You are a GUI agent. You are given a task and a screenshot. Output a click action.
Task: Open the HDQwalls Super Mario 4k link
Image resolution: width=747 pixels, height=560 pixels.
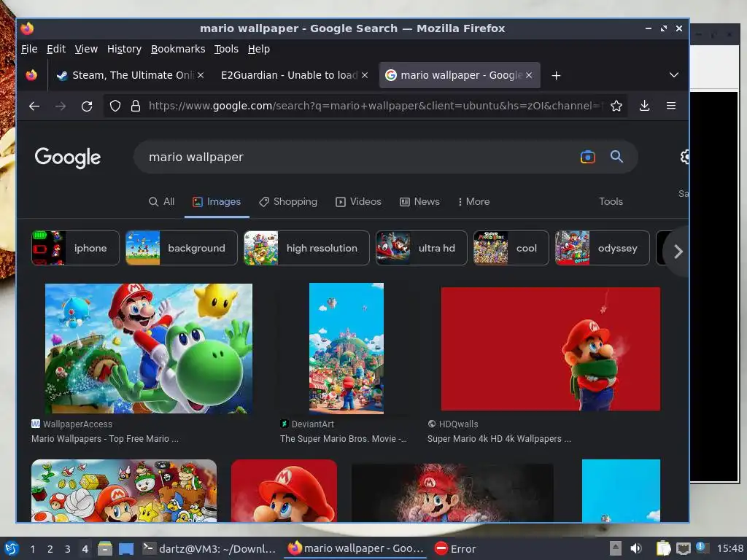(x=499, y=438)
